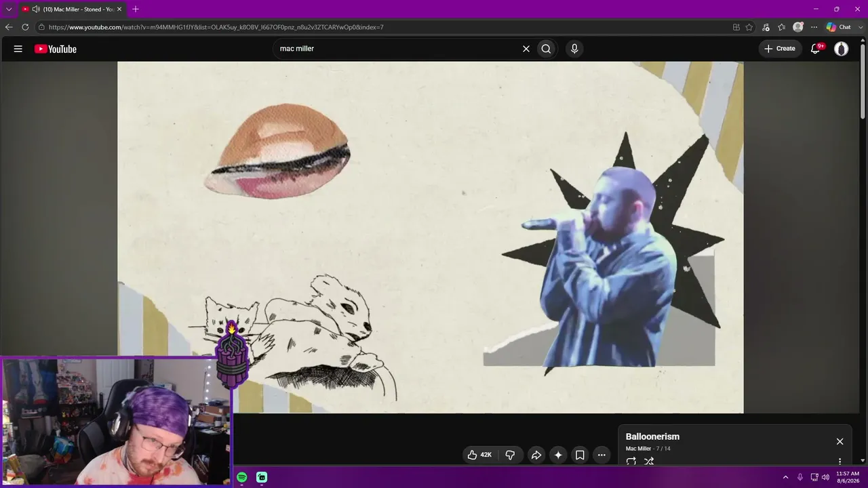Open the split screen icon in address bar

[736, 27]
